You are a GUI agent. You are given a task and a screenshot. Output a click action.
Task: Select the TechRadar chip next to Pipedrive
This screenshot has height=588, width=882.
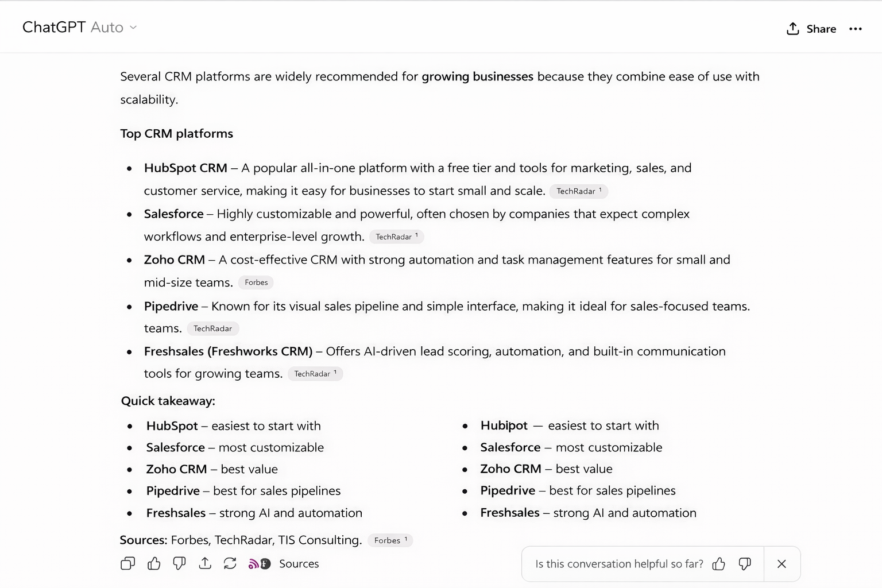coord(212,328)
